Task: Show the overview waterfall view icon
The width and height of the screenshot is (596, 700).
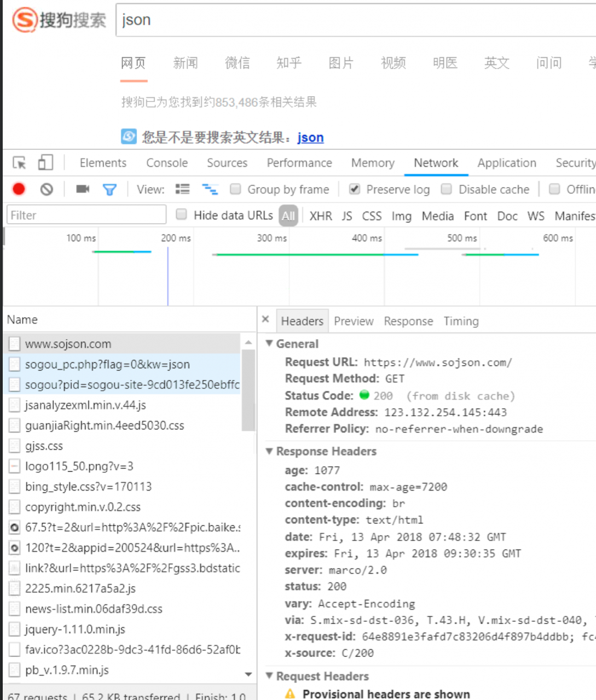Action: point(210,189)
